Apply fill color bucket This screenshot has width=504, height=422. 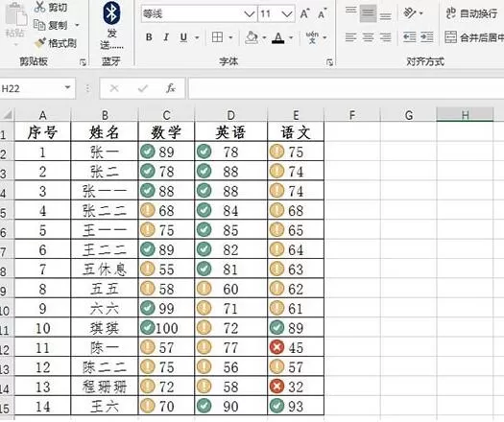coord(252,37)
